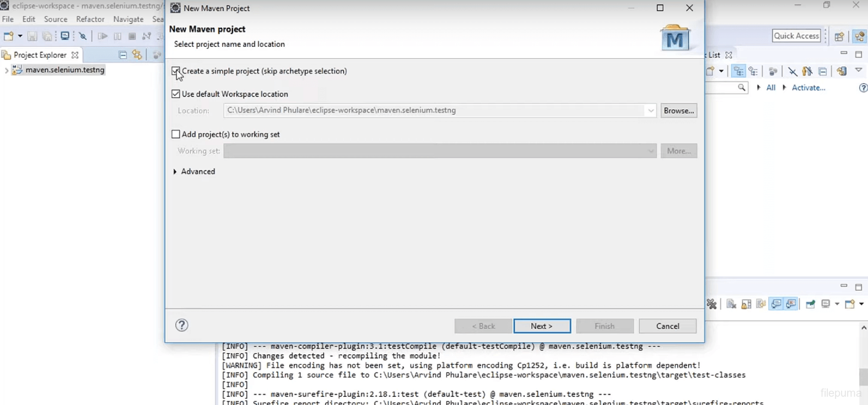Expand the Advanced section
The width and height of the screenshot is (868, 405).
pyautogui.click(x=175, y=172)
